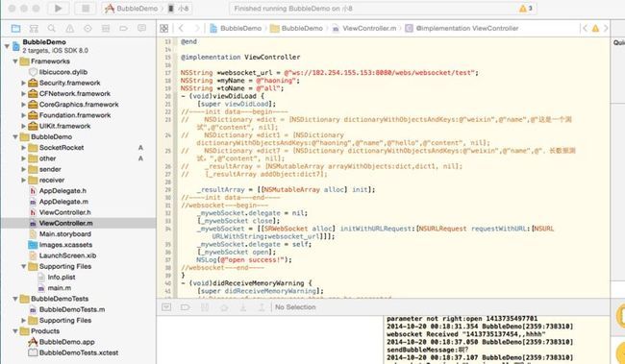
Task: Expand Foundation.framework
Action: tap(23, 115)
